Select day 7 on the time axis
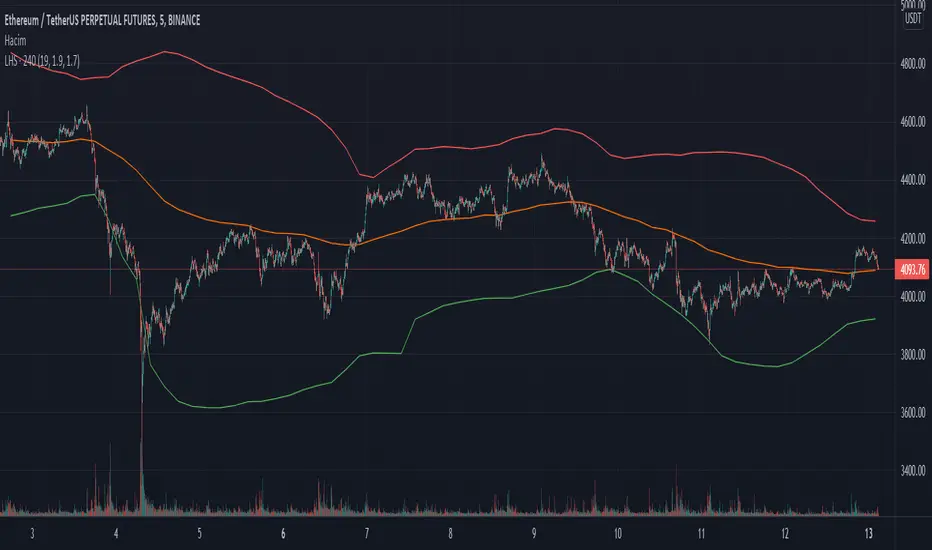Screen dimensions: 932x550 (367, 534)
